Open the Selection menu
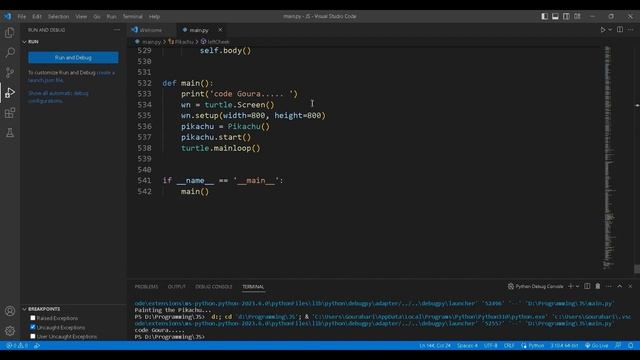The width and height of the screenshot is (640, 360). click(x=58, y=16)
